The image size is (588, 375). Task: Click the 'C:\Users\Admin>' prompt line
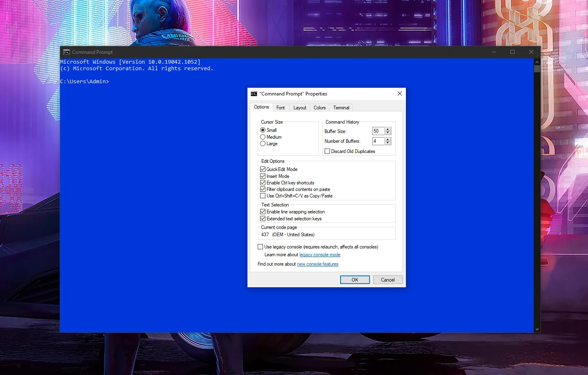(x=85, y=82)
